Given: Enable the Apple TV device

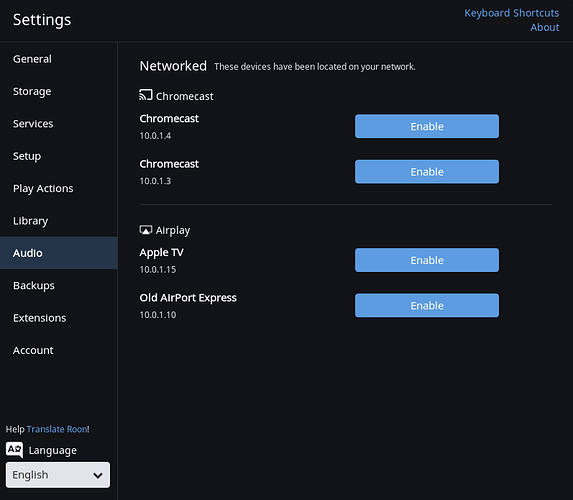Looking at the screenshot, I should 427,260.
